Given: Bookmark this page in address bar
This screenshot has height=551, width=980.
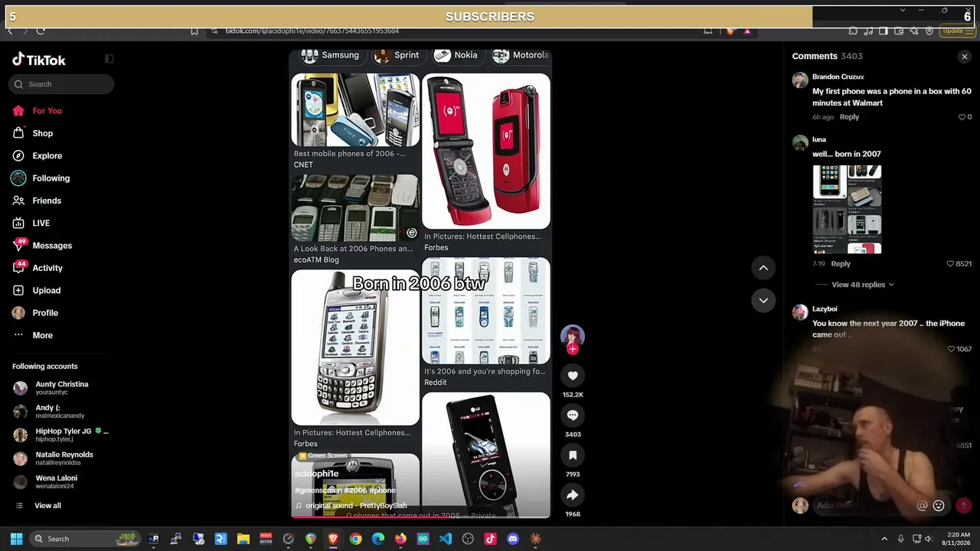Looking at the screenshot, I should (x=194, y=31).
